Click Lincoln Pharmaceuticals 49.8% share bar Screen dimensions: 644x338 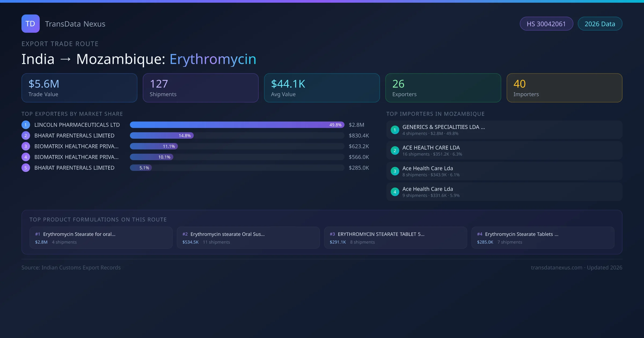(x=237, y=125)
